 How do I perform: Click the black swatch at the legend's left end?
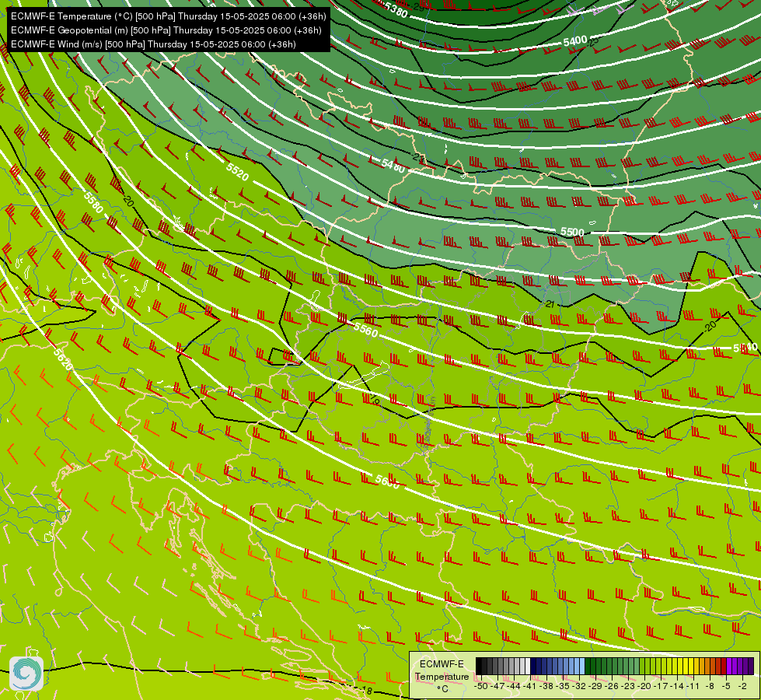[479, 666]
